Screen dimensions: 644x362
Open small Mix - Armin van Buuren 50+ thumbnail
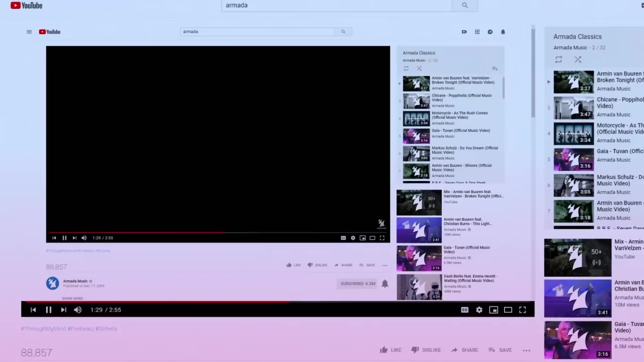click(419, 202)
